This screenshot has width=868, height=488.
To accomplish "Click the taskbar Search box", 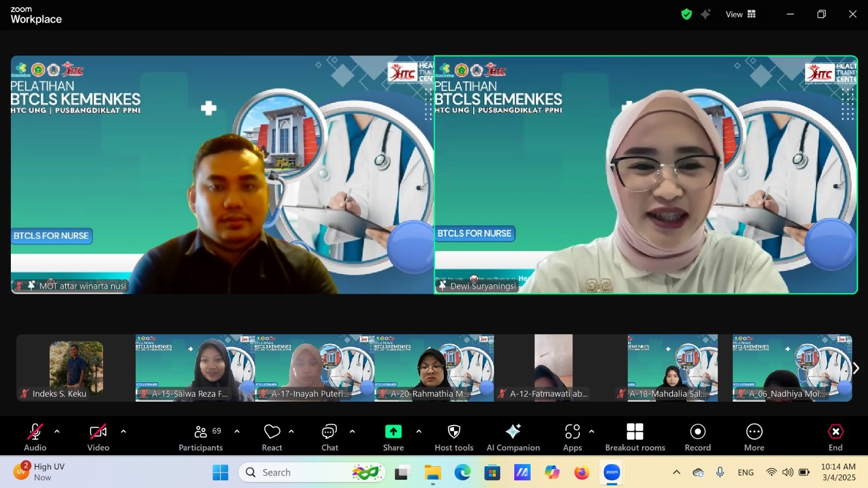I will [312, 473].
